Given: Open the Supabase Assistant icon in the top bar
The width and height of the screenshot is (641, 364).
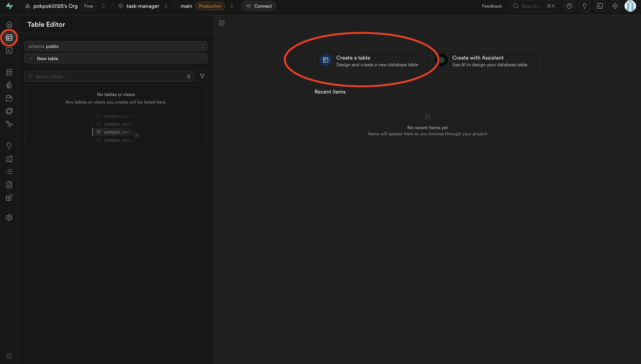Looking at the screenshot, I should point(615,6).
